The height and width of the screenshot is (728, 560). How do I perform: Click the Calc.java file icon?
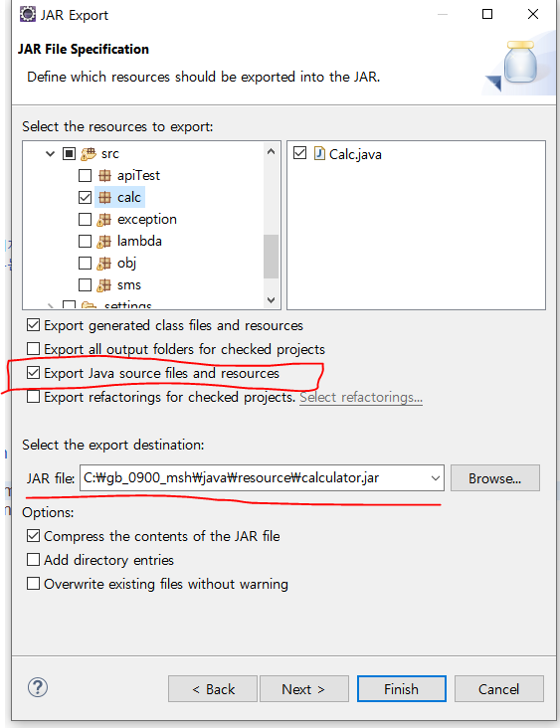click(319, 153)
